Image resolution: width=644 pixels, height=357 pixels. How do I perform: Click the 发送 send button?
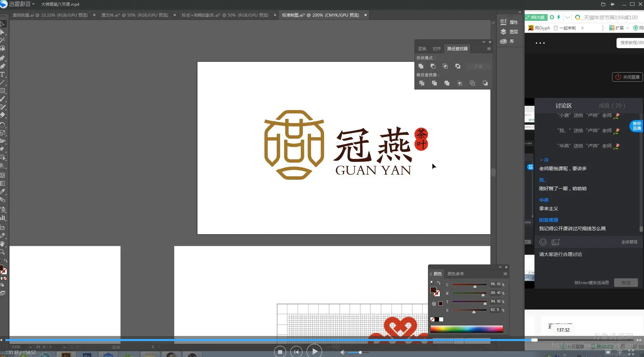(x=626, y=283)
